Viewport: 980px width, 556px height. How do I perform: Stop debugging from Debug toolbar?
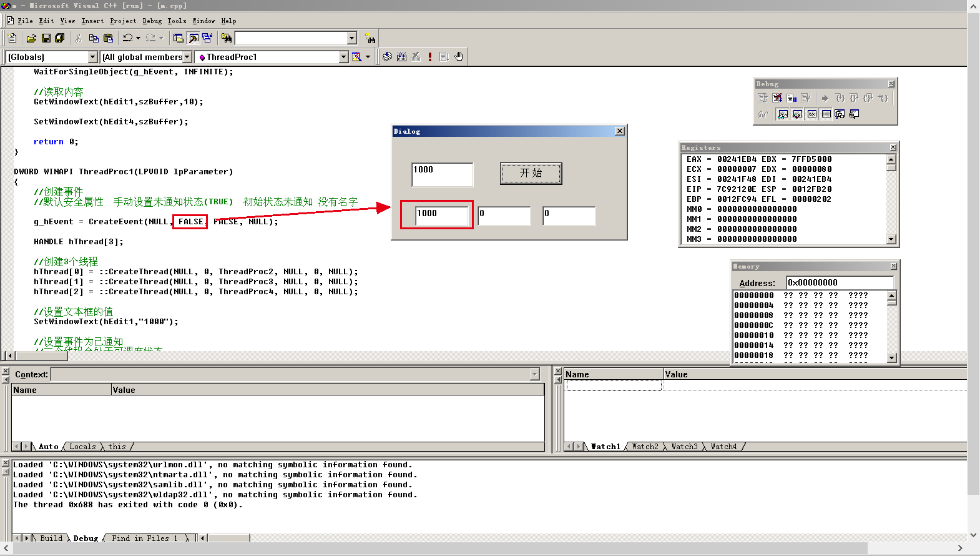coord(777,98)
